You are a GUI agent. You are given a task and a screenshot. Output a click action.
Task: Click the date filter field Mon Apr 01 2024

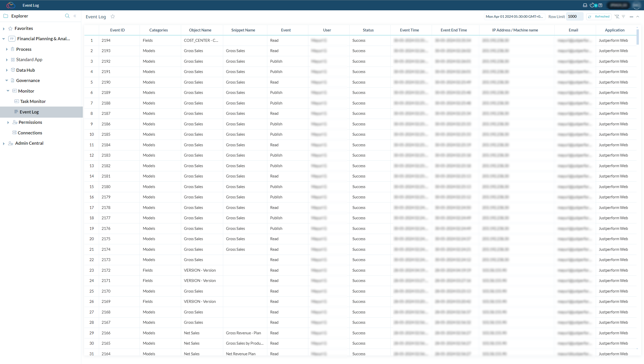(x=514, y=17)
